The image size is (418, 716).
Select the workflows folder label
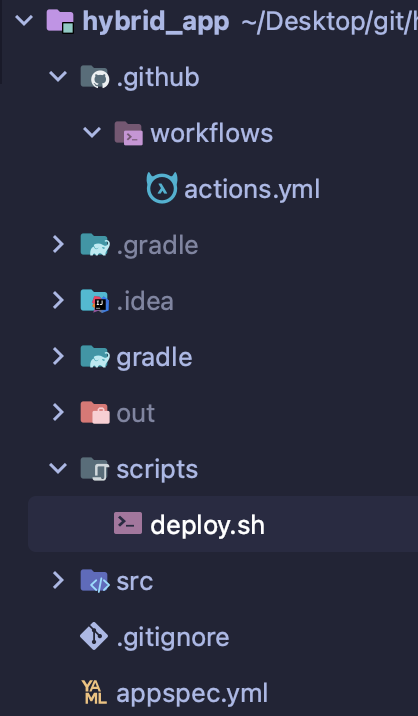tap(212, 133)
